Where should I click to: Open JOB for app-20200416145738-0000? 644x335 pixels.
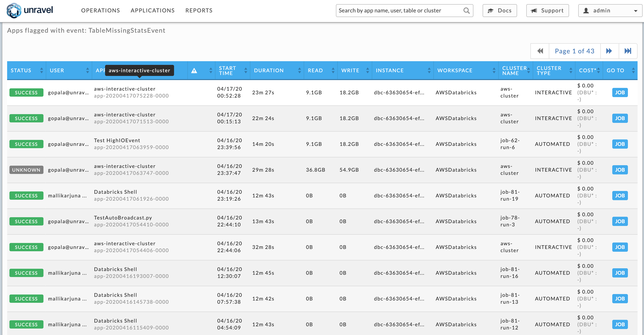(620, 299)
